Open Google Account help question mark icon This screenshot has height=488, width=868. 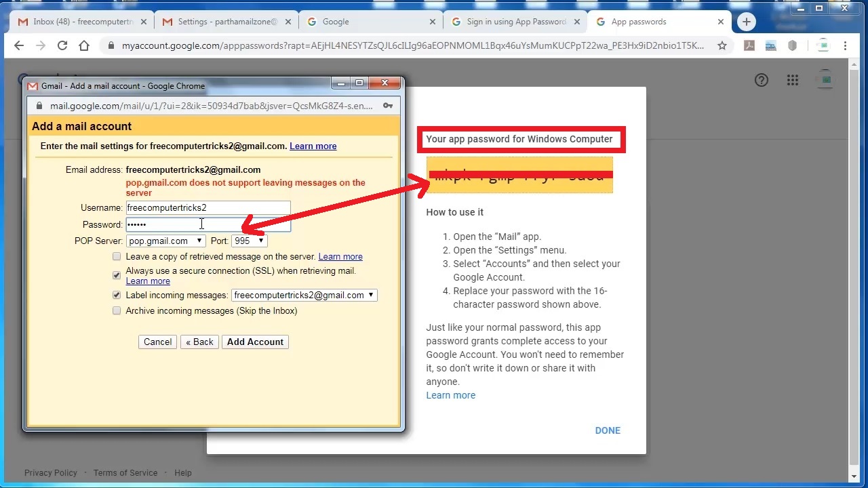point(762,80)
